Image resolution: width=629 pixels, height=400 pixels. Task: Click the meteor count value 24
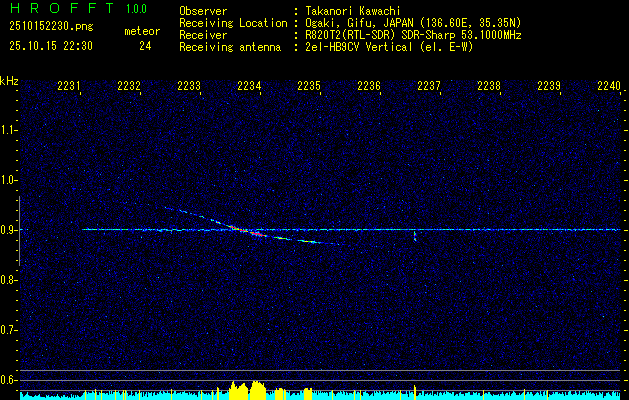[145, 46]
